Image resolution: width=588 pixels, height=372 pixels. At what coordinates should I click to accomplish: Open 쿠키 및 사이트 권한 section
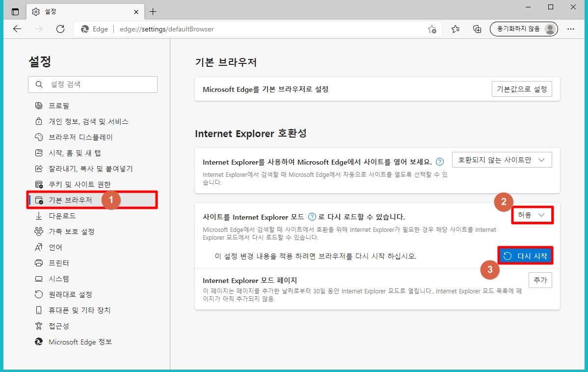click(x=93, y=184)
